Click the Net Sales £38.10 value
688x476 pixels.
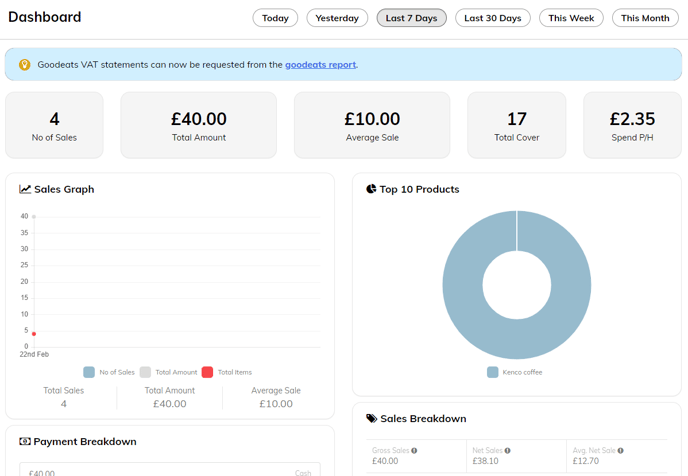(x=485, y=461)
